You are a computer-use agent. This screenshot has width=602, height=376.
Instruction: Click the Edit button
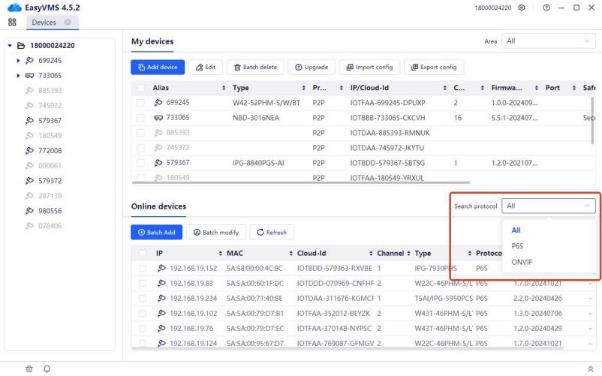tap(206, 67)
